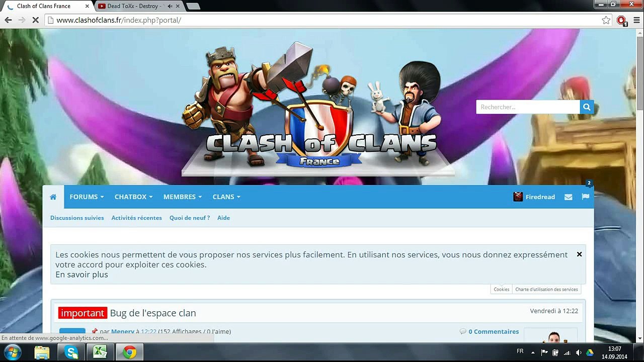This screenshot has height=362, width=644.
Task: Open 0 Commentaires link
Action: coord(494,331)
